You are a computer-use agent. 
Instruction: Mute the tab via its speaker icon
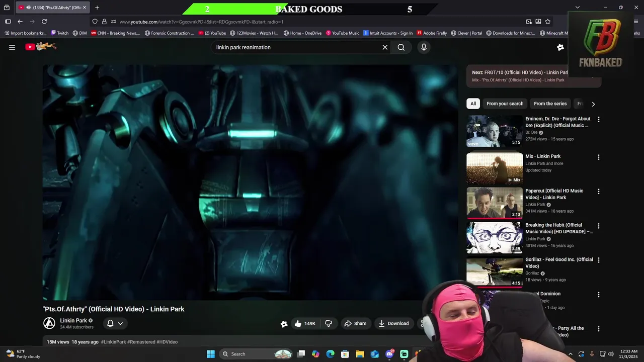[28, 8]
